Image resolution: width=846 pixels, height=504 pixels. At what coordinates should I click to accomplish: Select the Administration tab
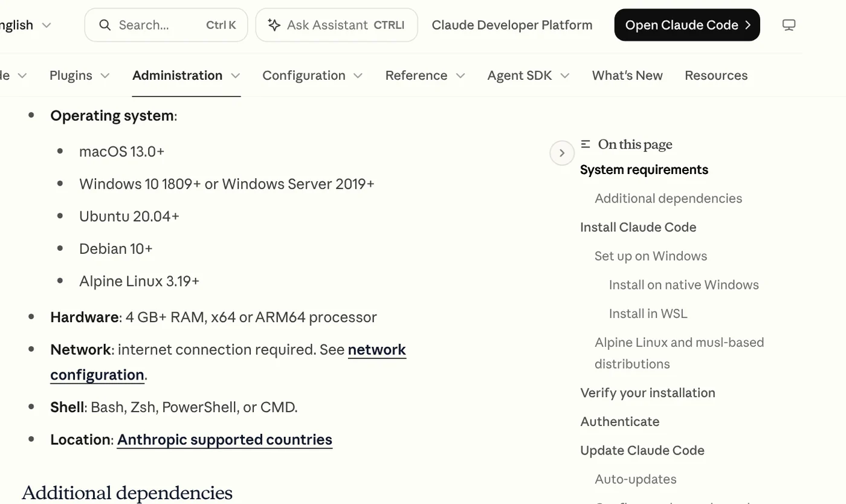(x=177, y=76)
